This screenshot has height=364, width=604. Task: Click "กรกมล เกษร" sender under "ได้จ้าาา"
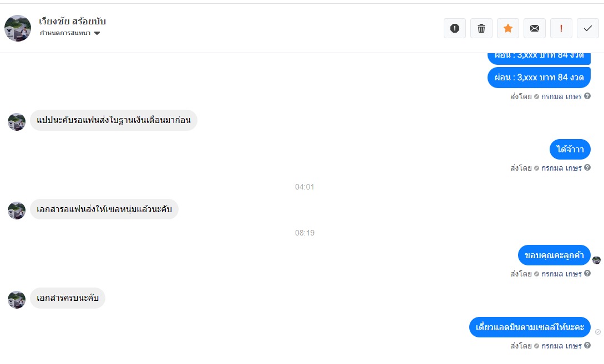pyautogui.click(x=561, y=168)
